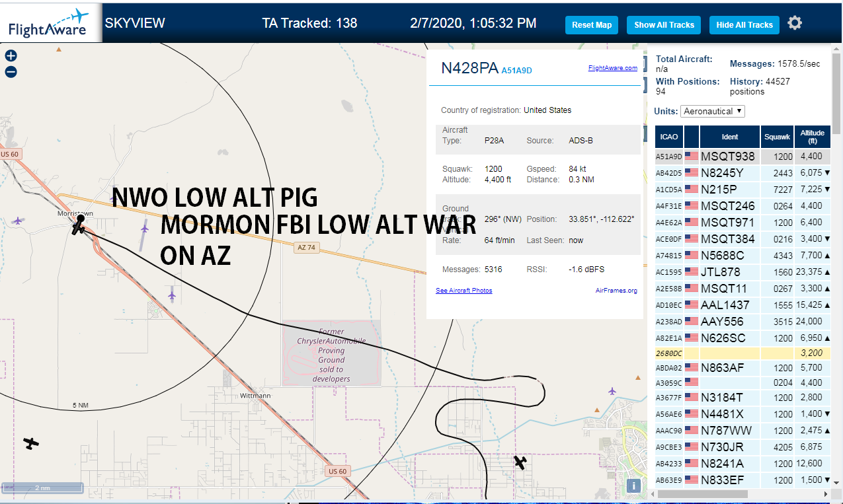Open the settings gear icon

[x=795, y=23]
